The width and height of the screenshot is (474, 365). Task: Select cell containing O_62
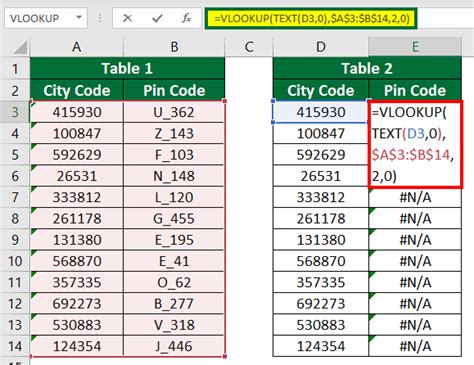174,282
